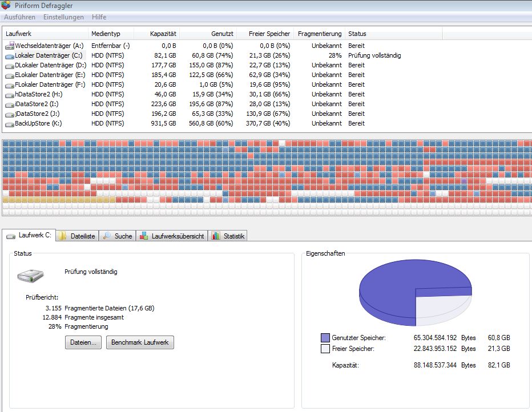Click the drive icon for hDataStore2 (H:)
Screen dimensions: 532x412
[x=10, y=95]
